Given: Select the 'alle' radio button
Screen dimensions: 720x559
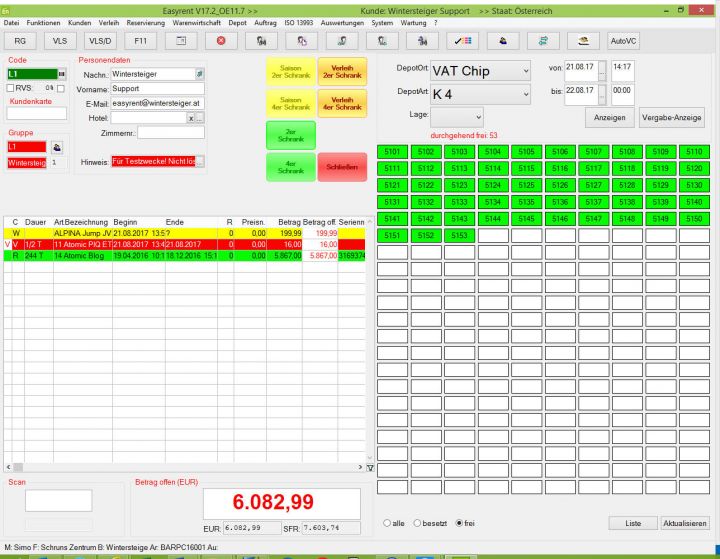Looking at the screenshot, I should 387,523.
